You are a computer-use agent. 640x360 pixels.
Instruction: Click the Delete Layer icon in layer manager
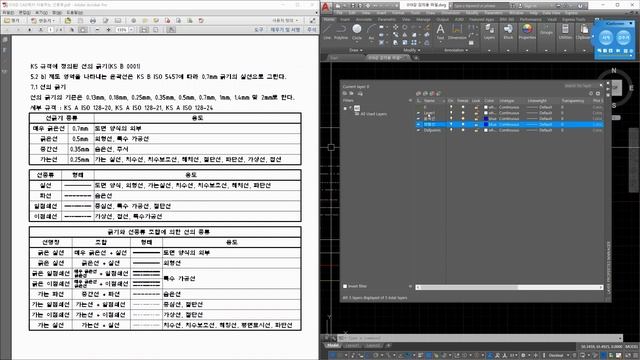click(432, 93)
